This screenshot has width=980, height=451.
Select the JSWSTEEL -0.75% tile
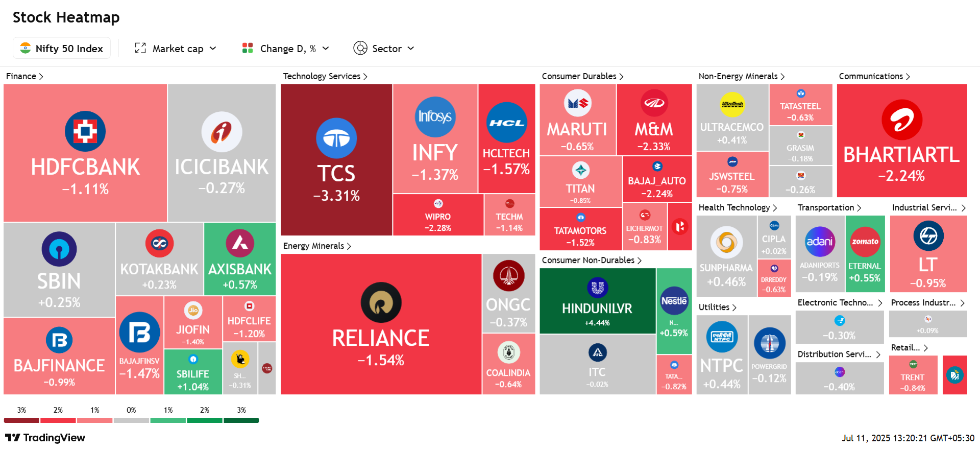pos(732,174)
